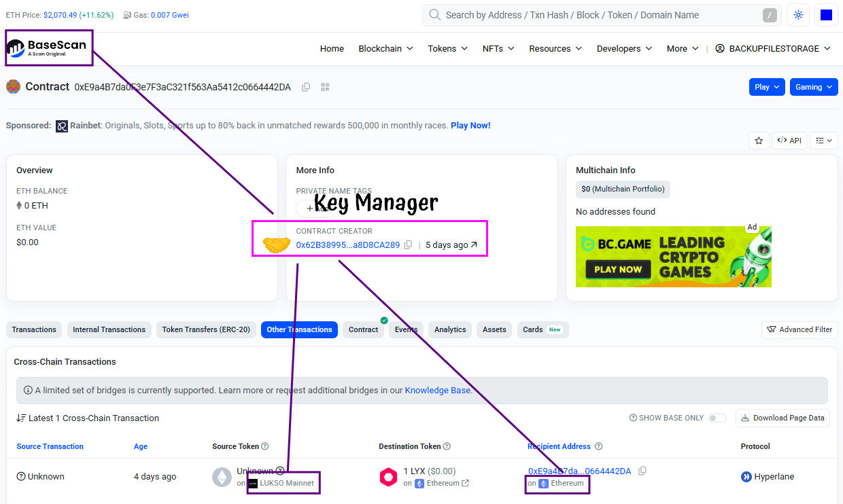Switch to Token Transfers (ERC-20) tab
This screenshot has height=504, width=843.
206,329
